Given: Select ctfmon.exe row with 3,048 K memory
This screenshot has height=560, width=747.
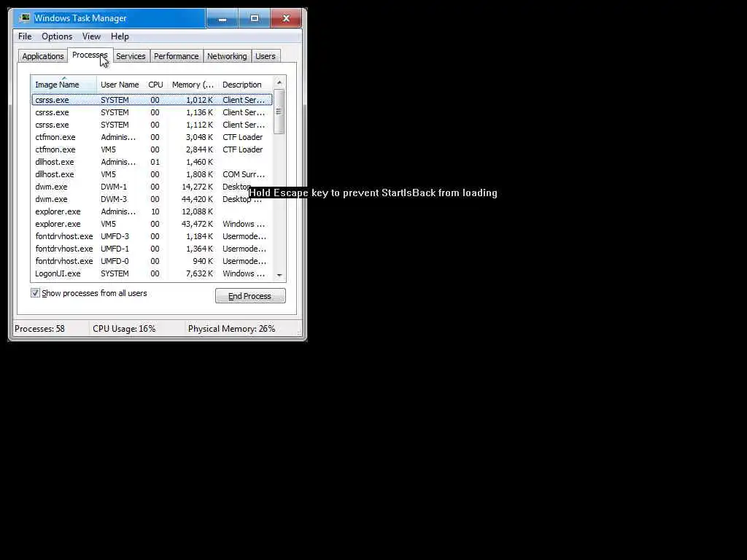Looking at the screenshot, I should point(152,137).
